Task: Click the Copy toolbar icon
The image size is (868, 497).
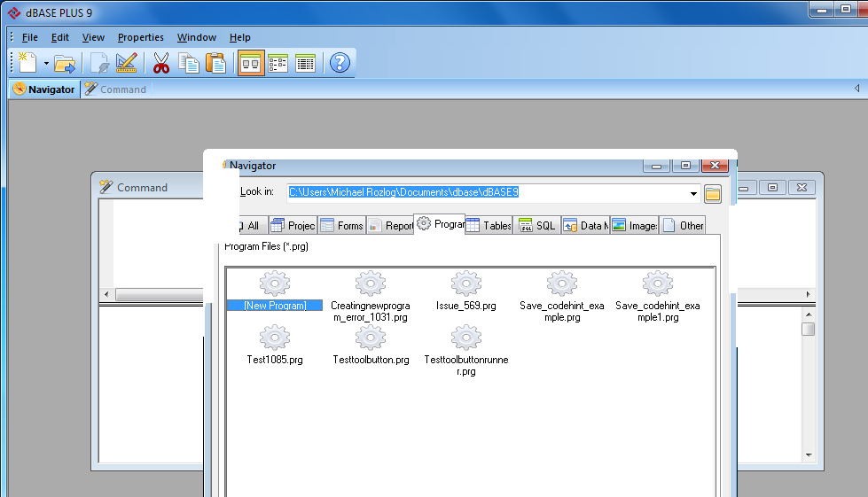Action: [189, 64]
